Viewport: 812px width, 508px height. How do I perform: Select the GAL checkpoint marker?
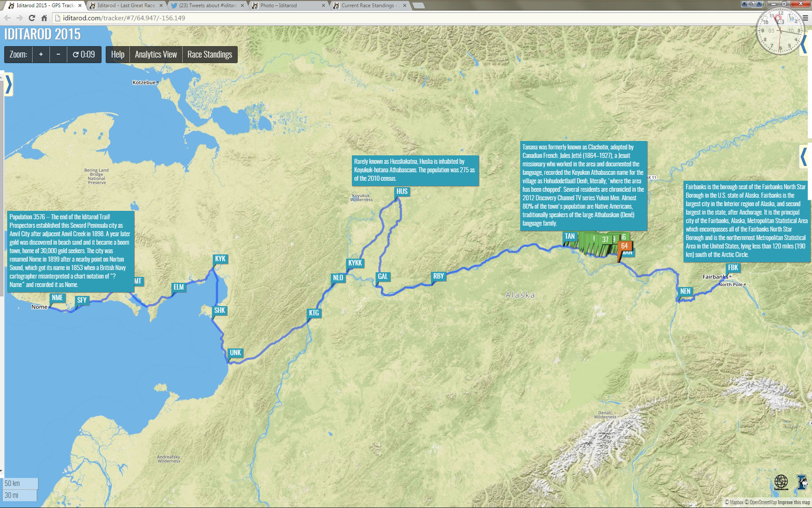(383, 276)
